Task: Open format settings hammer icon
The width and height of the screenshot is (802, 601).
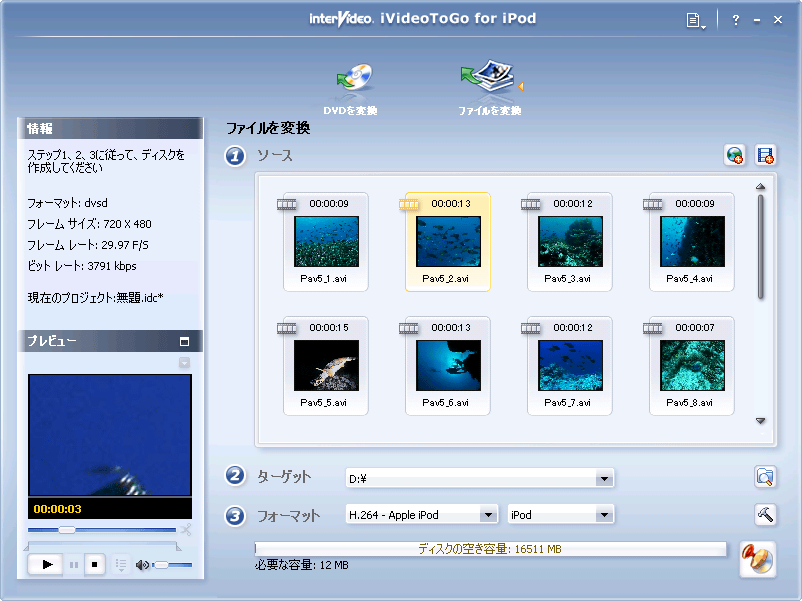Action: click(x=765, y=515)
